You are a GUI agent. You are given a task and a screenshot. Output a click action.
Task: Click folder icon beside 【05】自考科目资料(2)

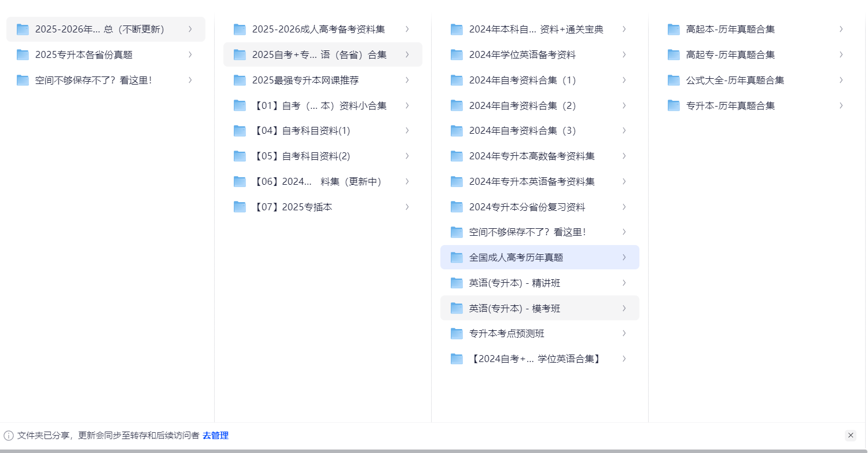tap(240, 156)
